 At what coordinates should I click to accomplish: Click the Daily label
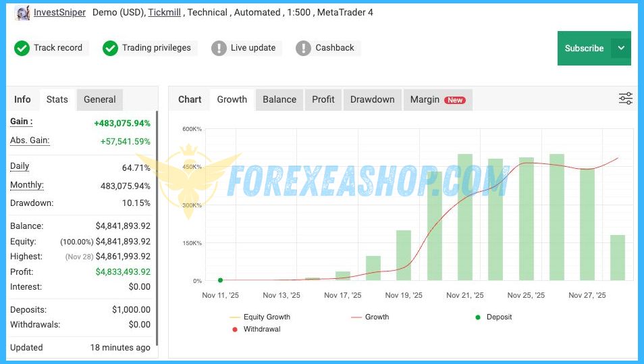(x=20, y=166)
